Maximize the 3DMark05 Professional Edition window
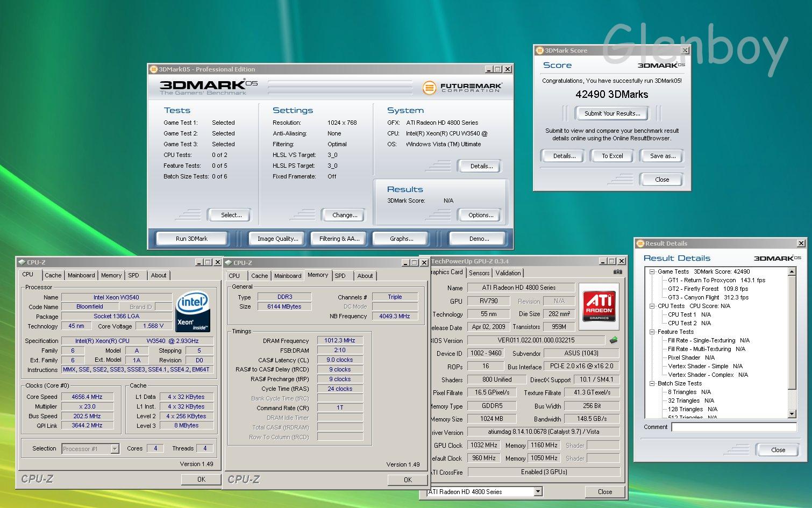 point(498,69)
